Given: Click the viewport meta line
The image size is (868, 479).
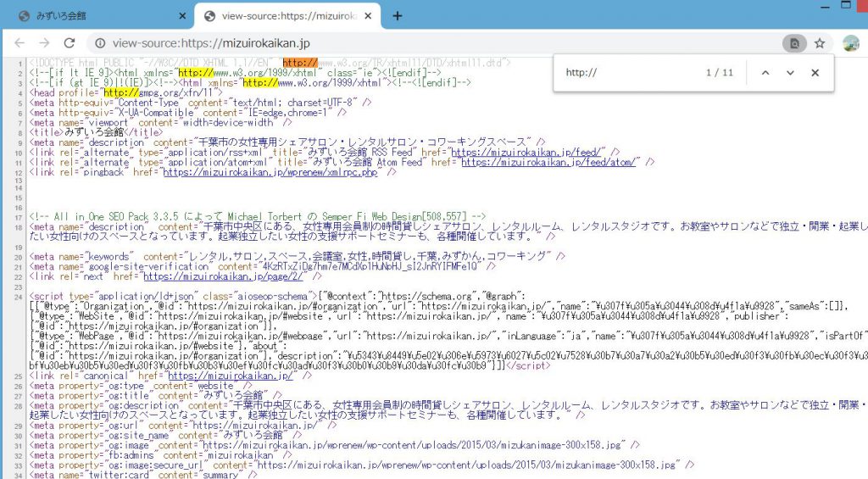Looking at the screenshot, I should (160, 122).
